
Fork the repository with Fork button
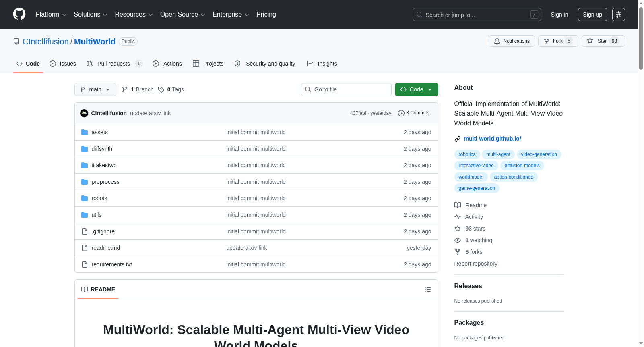point(558,41)
